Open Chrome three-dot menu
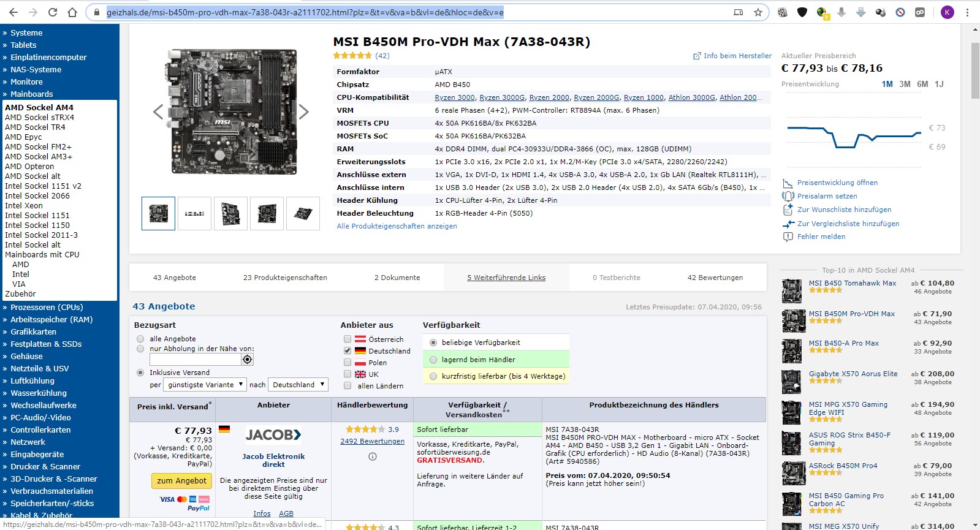Screen dimensions: 980x530 point(968,12)
